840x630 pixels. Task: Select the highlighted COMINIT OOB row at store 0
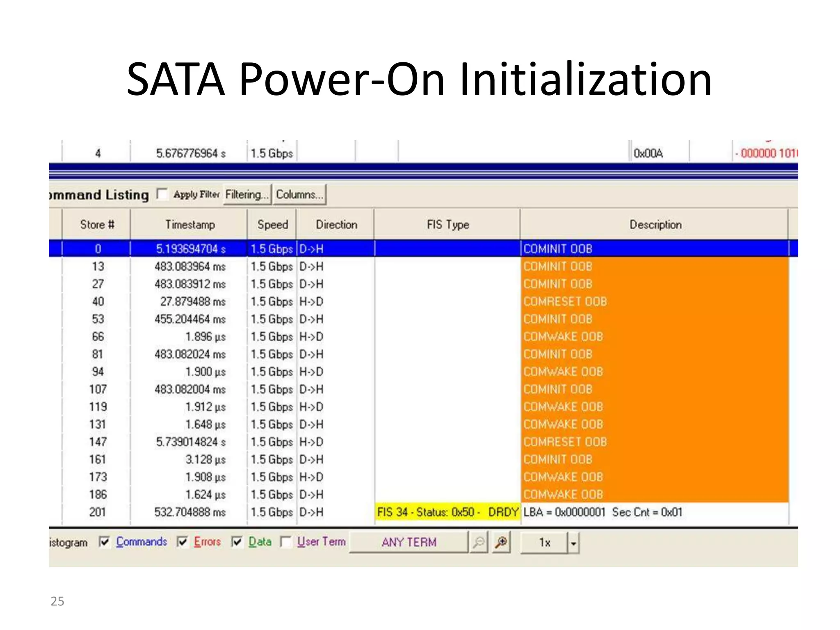click(557, 249)
